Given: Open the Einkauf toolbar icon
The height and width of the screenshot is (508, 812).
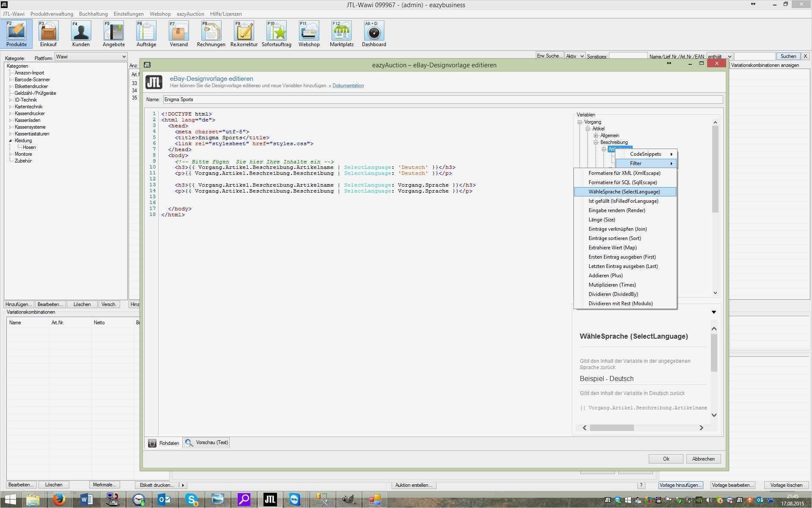Looking at the screenshot, I should coord(48,33).
